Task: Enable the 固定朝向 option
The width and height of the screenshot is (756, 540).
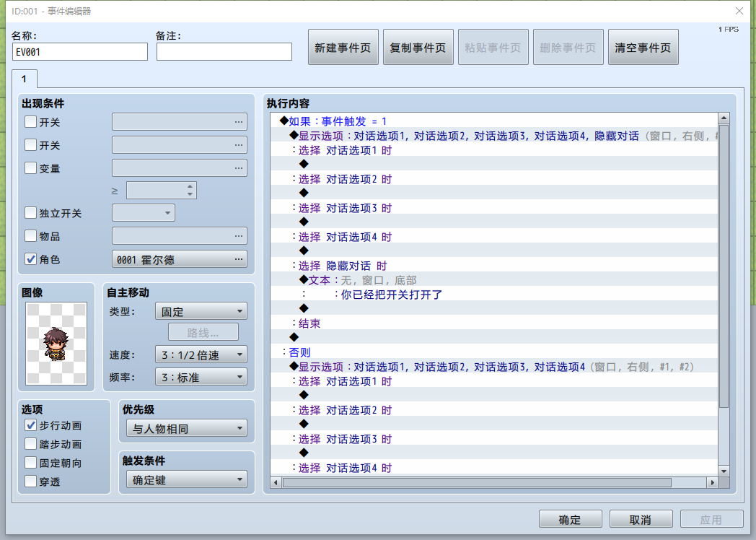Action: [x=30, y=463]
